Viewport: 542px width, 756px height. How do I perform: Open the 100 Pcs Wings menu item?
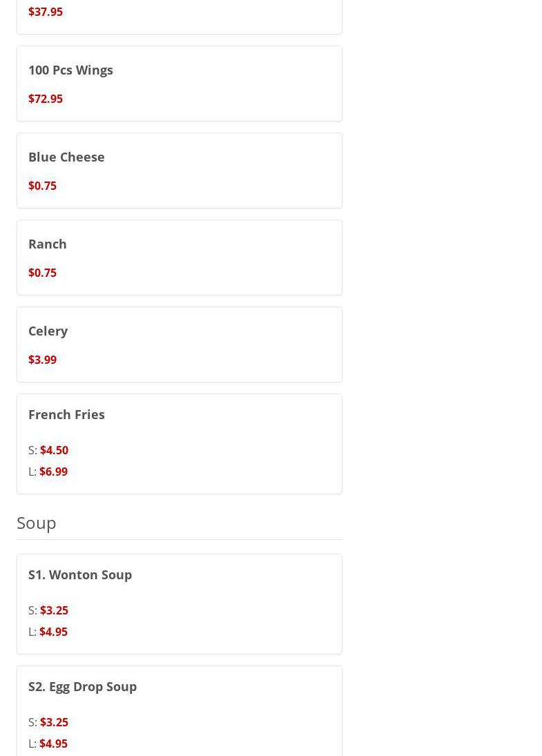click(x=70, y=70)
